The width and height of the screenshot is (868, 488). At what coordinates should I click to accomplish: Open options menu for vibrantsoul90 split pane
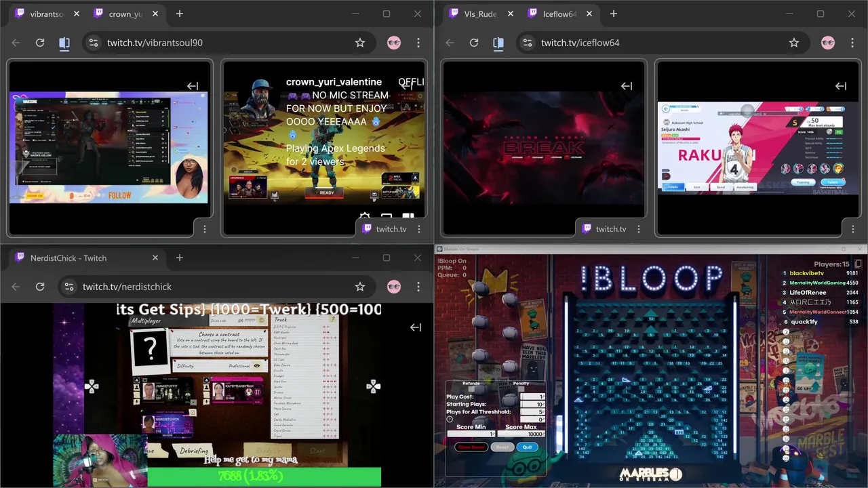pos(205,229)
